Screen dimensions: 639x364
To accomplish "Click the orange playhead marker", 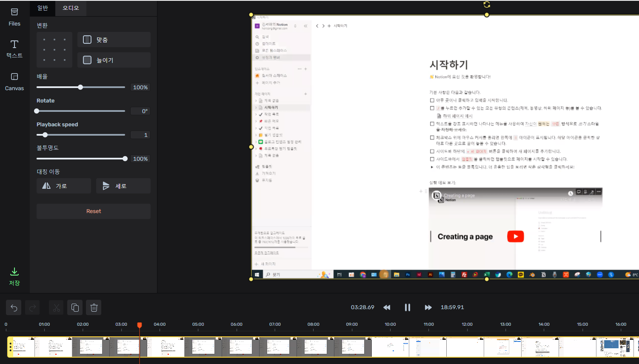I will 140,325.
